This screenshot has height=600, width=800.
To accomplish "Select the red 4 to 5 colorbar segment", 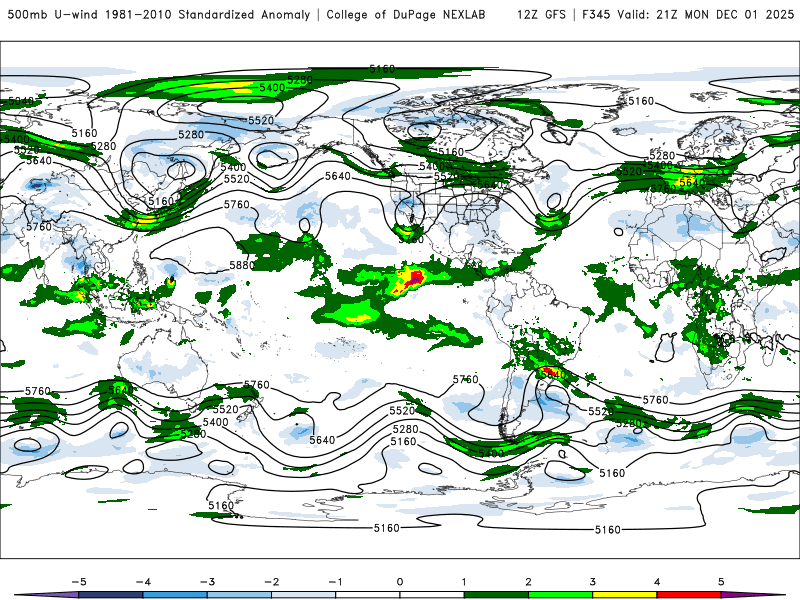I will click(689, 595).
